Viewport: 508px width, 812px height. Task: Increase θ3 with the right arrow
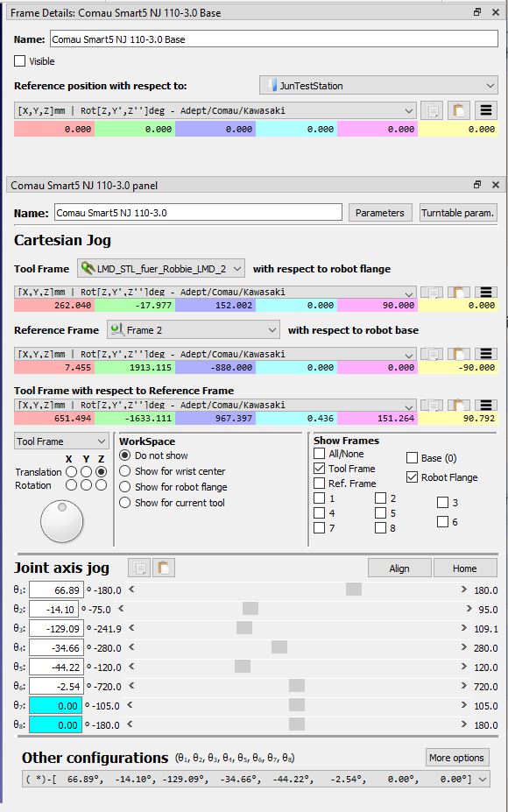tap(464, 628)
